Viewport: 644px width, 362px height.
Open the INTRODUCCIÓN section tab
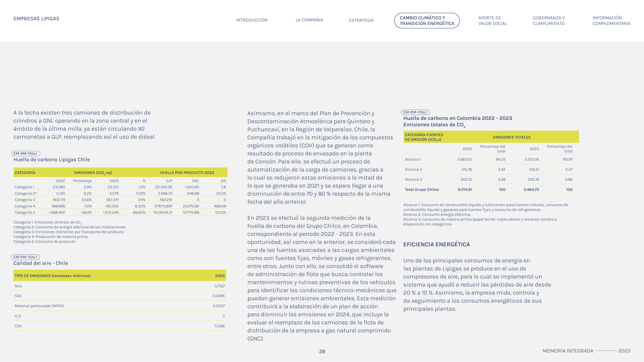pos(252,20)
